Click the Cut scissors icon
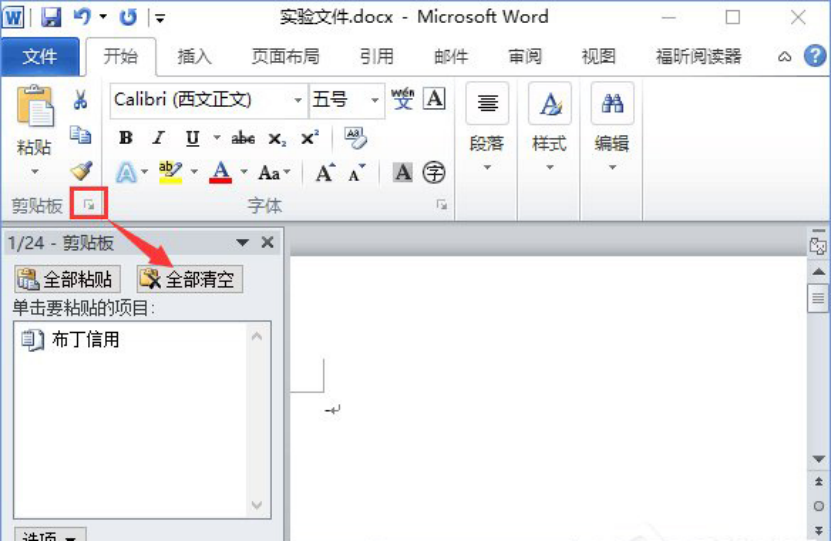 click(81, 100)
